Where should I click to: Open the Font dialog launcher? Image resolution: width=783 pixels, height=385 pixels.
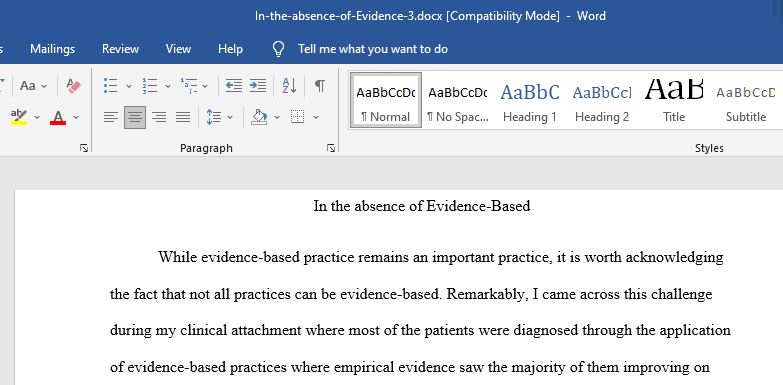pyautogui.click(x=84, y=148)
